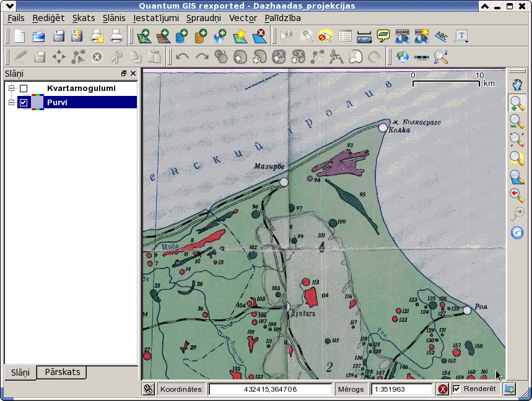The width and height of the screenshot is (532, 401).
Task: Activate the Select features tool
Action: (307, 36)
